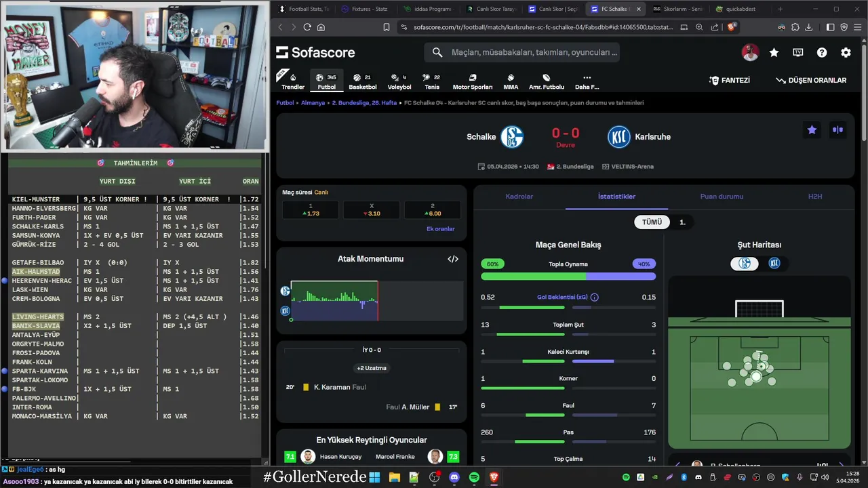The width and height of the screenshot is (868, 488).
Task: Open the Windows Start menu
Action: 374,477
